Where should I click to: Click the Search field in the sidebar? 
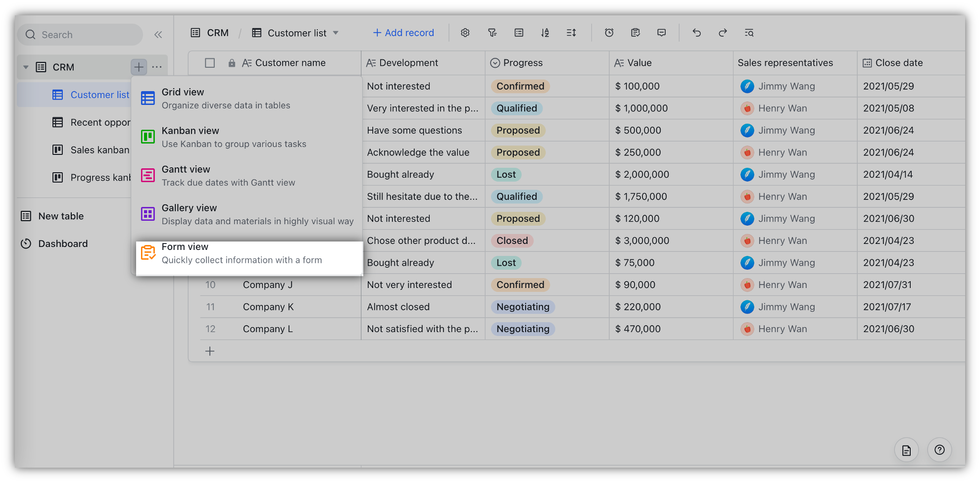(x=79, y=35)
